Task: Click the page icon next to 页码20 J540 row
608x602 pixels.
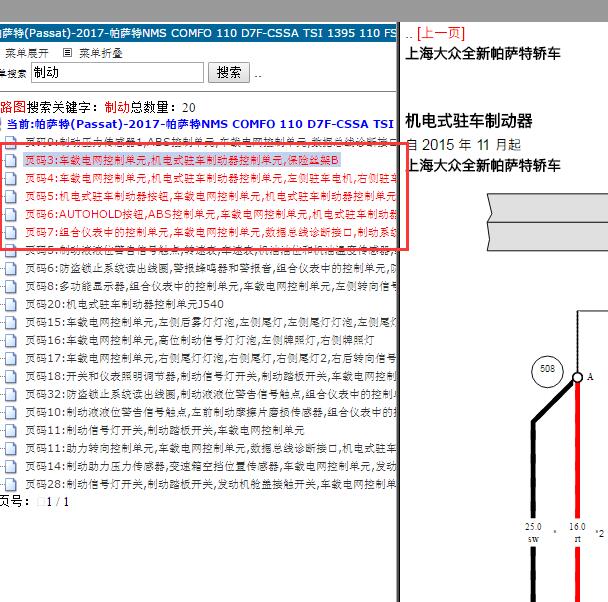Action: tap(10, 304)
